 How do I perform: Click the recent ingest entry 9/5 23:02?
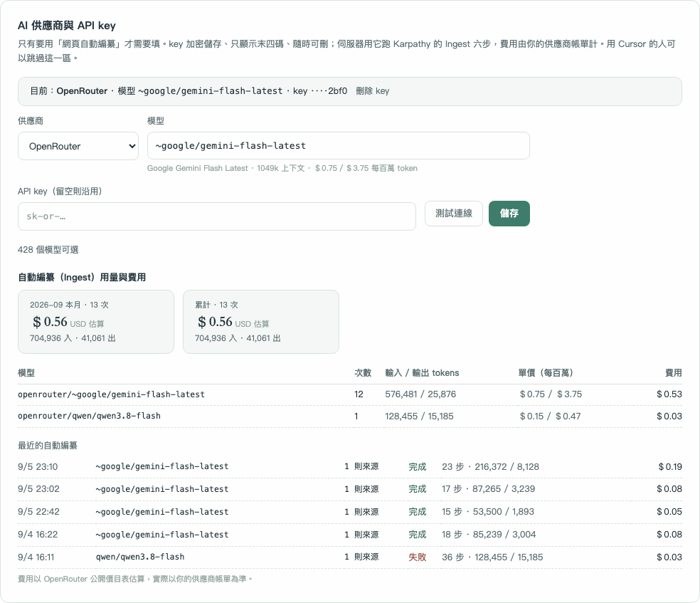[x=350, y=489]
